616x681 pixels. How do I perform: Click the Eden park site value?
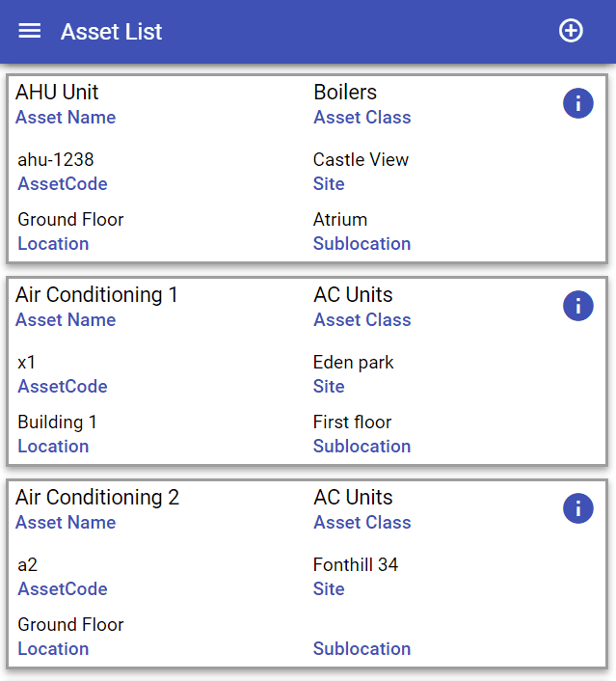(x=354, y=363)
